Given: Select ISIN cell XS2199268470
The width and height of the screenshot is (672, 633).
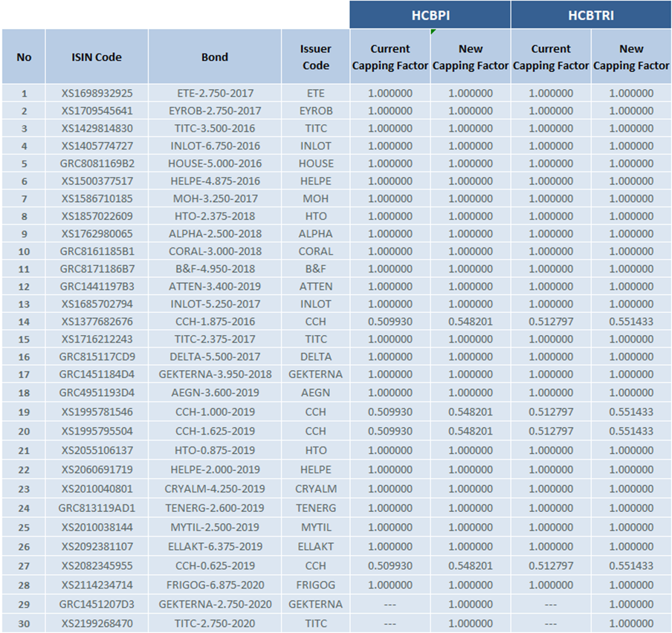Looking at the screenshot, I should (97, 623).
